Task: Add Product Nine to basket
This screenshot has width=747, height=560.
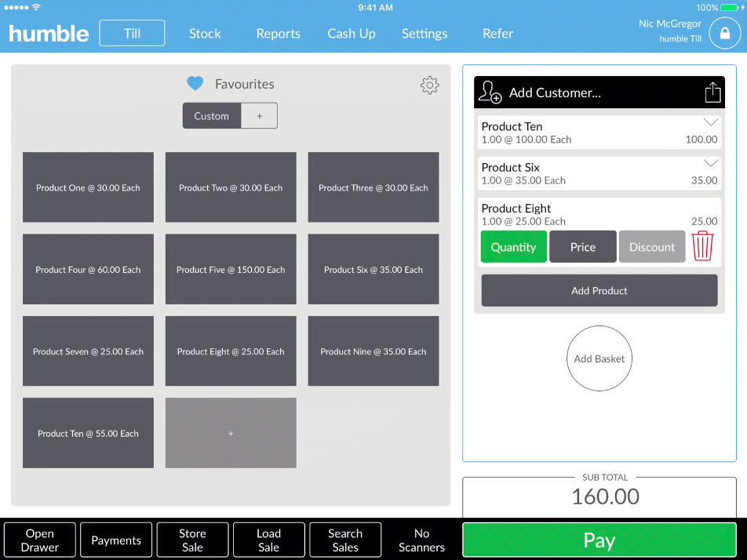Action: coord(373,351)
